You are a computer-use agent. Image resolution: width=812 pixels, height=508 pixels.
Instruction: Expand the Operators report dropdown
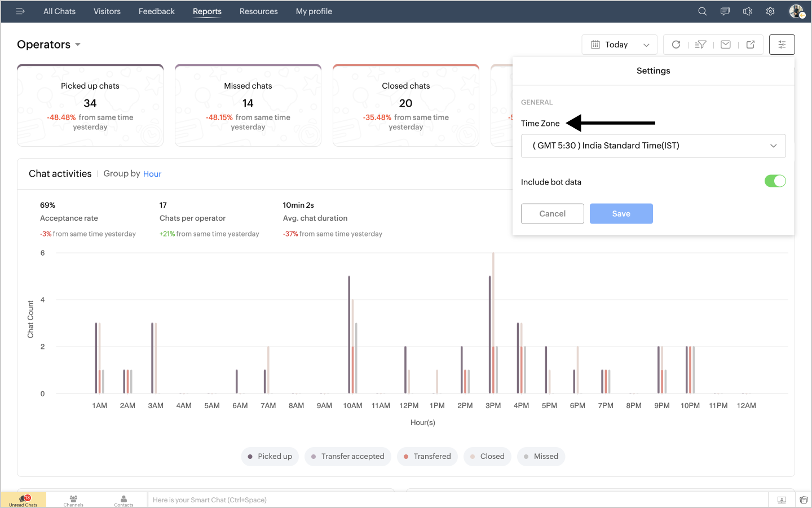[x=49, y=45]
